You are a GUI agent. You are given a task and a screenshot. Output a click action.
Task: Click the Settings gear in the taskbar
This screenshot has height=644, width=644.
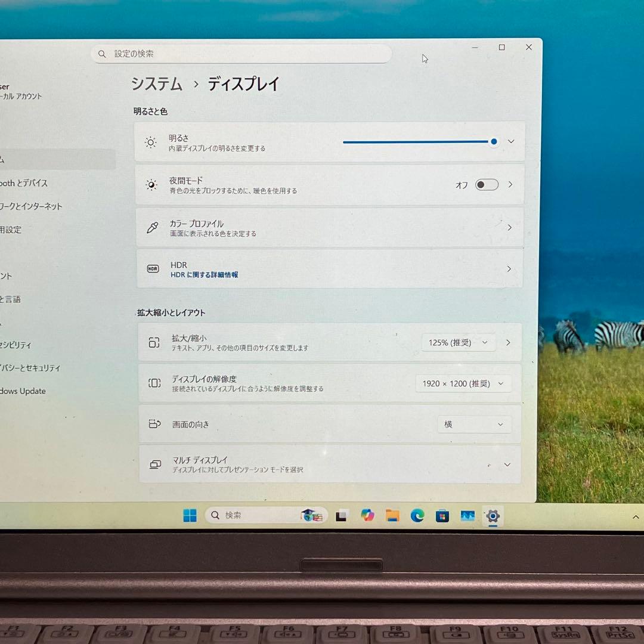pyautogui.click(x=493, y=516)
